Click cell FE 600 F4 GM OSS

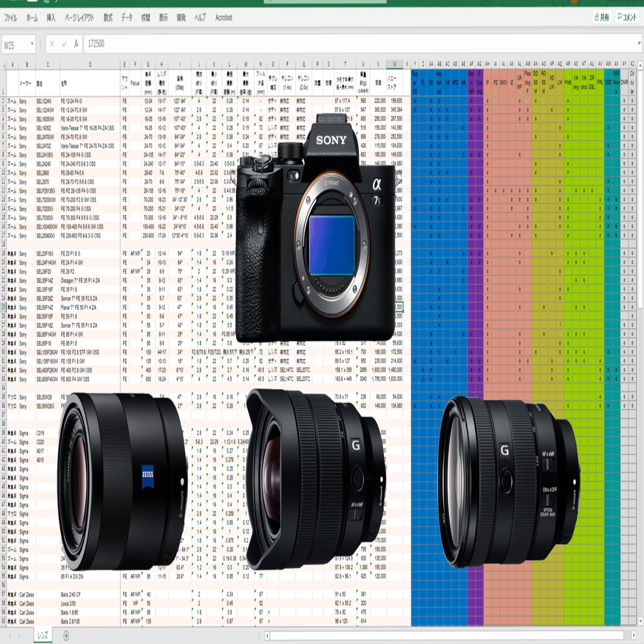pos(90,379)
